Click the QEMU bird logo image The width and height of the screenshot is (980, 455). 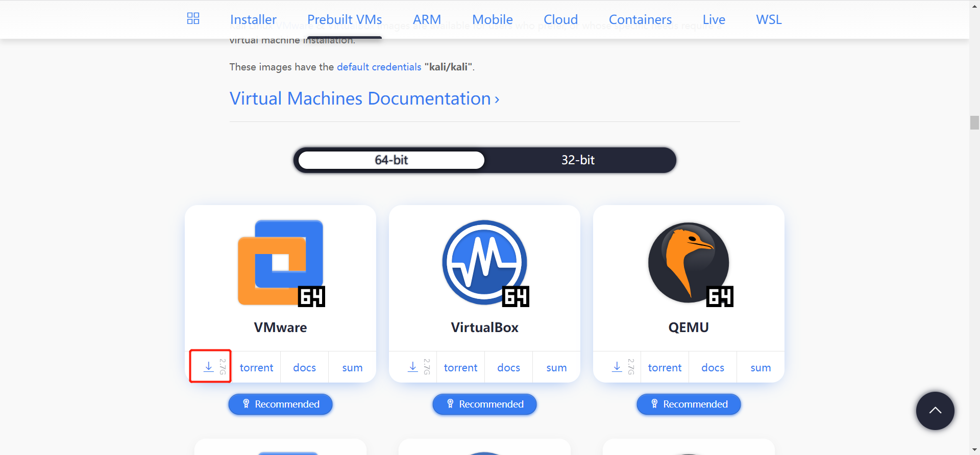[x=689, y=264]
